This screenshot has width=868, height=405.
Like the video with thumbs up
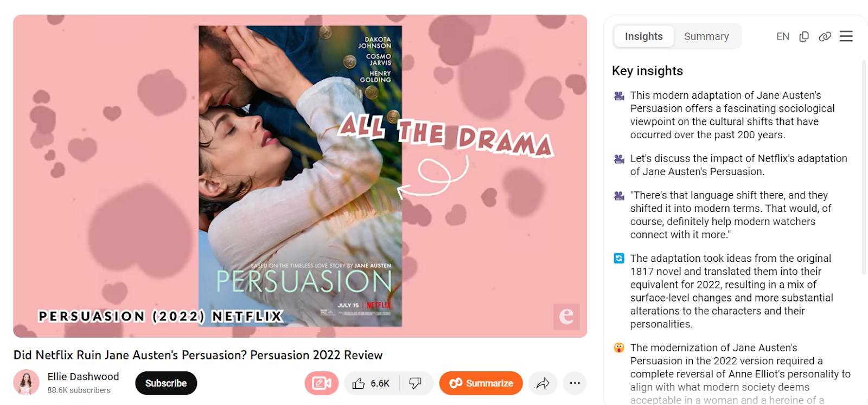tap(372, 383)
